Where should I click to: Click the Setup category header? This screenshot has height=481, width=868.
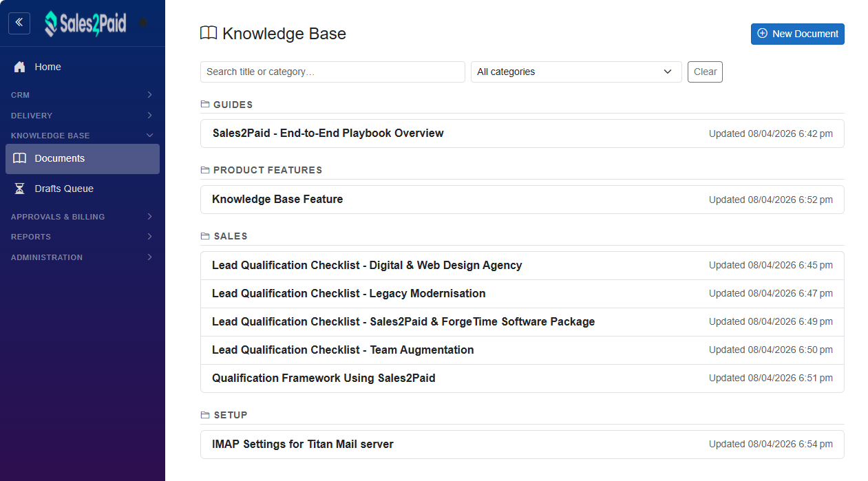224,415
